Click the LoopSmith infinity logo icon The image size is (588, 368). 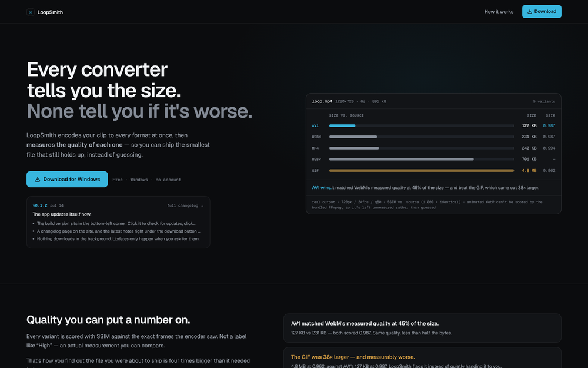(x=31, y=12)
